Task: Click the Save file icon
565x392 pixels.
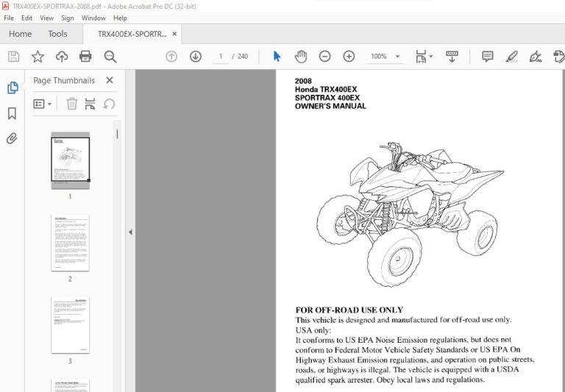Action: coord(14,57)
